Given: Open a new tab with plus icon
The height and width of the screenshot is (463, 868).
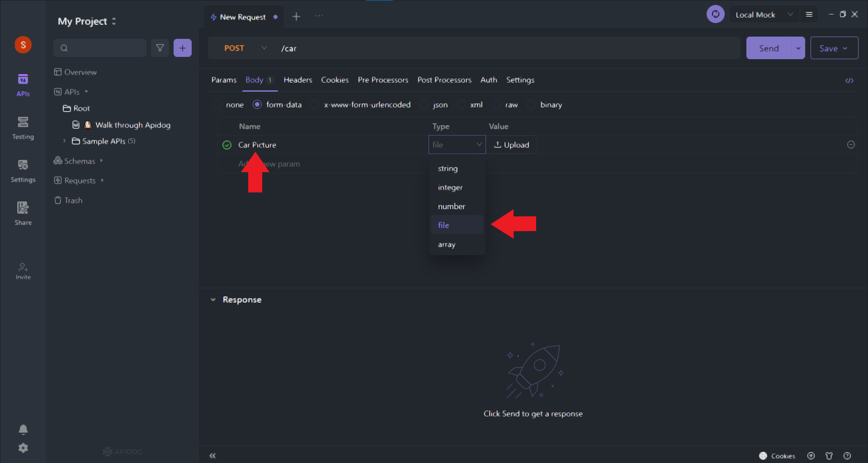Looking at the screenshot, I should coord(296,17).
